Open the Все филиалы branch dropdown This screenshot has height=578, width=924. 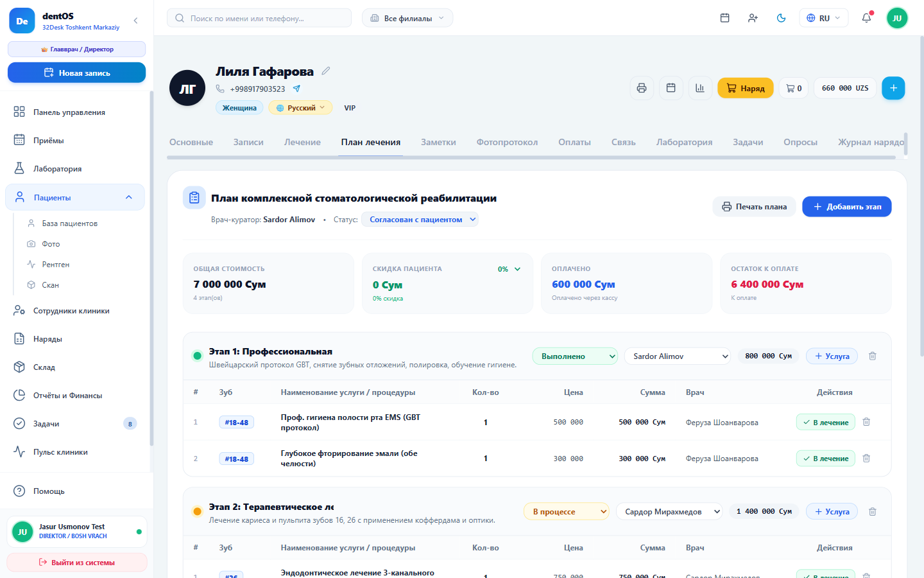pos(407,18)
